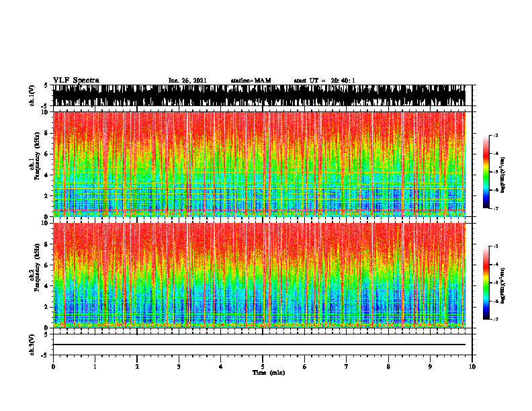This screenshot has width=532, height=411.
Task: Click time axis tick label "9"
Action: pyautogui.click(x=430, y=367)
